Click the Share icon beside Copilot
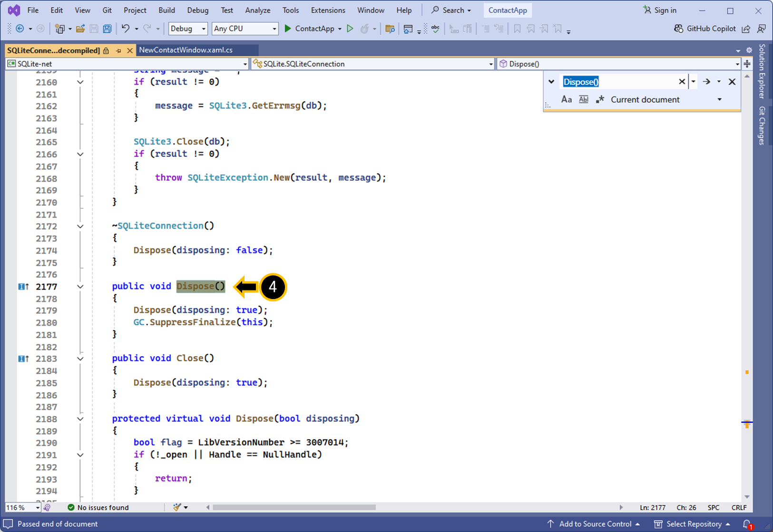The image size is (773, 532). coord(746,29)
